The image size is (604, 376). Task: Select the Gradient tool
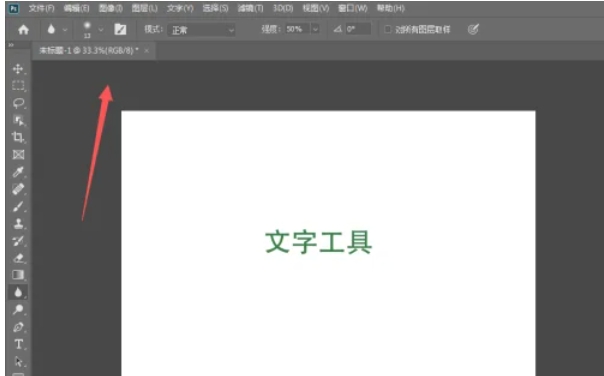[x=18, y=275]
